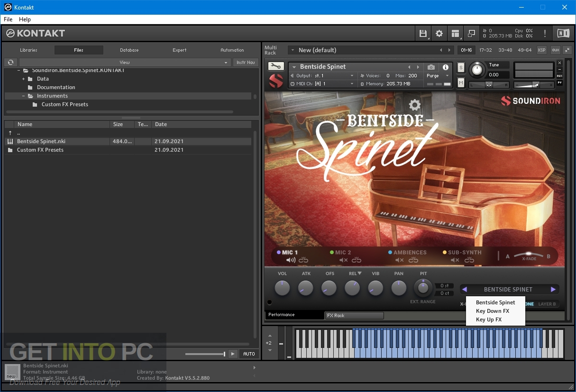Unmute the MIC 2 speaker
This screenshot has width=576, height=392.
pos(344,260)
